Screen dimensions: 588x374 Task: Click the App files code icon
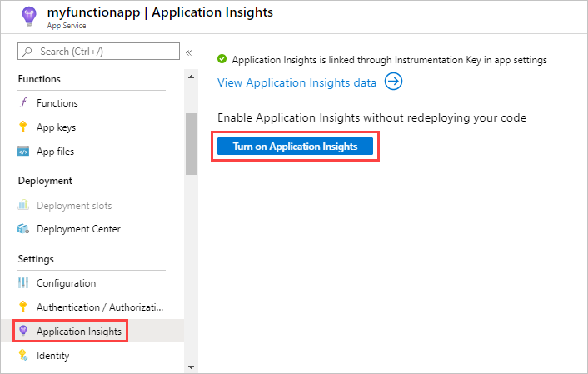(x=23, y=152)
